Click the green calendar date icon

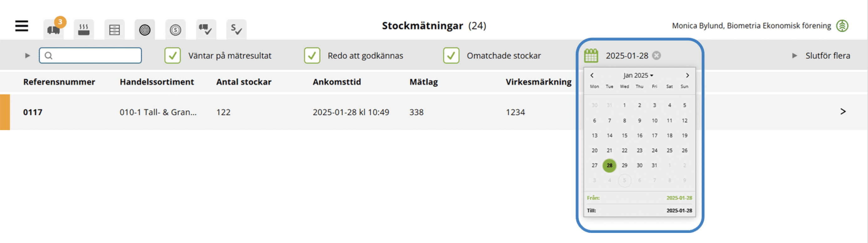(591, 56)
